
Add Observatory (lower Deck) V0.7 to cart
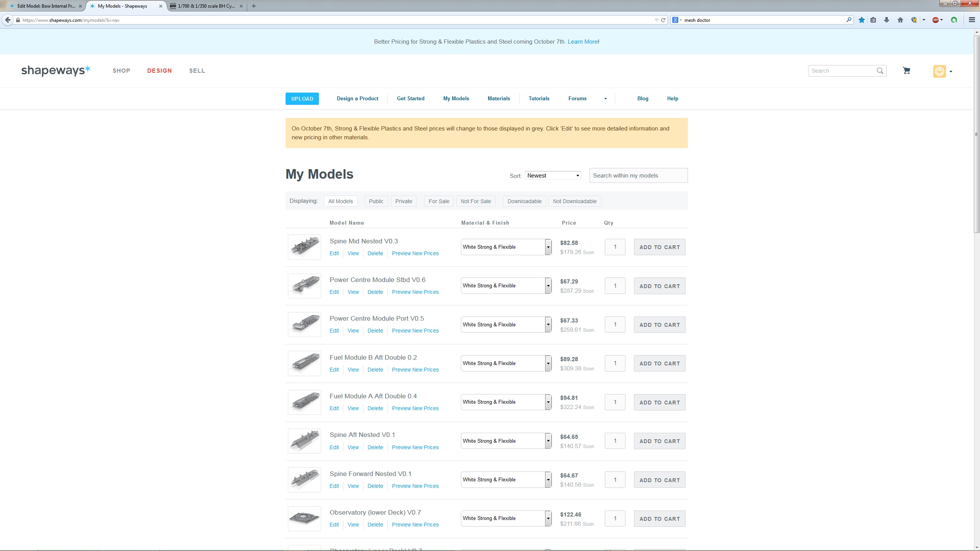pyautogui.click(x=660, y=519)
